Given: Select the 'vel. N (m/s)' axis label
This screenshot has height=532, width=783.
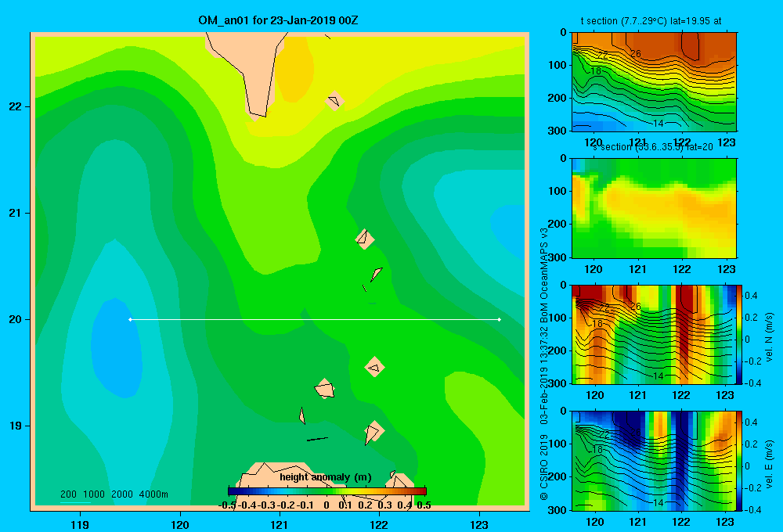Looking at the screenshot, I should click(x=769, y=337).
